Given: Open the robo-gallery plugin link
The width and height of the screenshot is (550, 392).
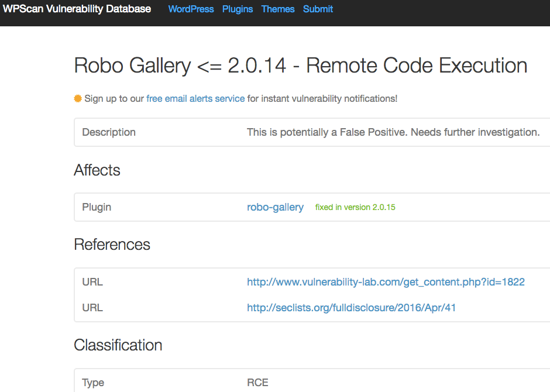Looking at the screenshot, I should [x=276, y=207].
